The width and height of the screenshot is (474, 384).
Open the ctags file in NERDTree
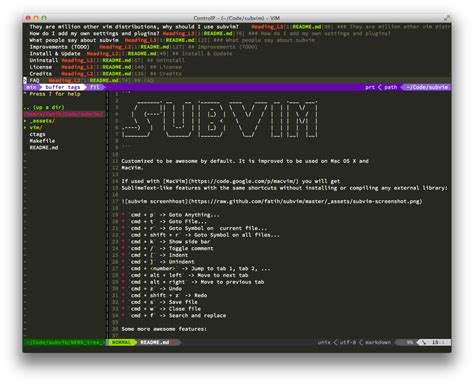(x=37, y=134)
